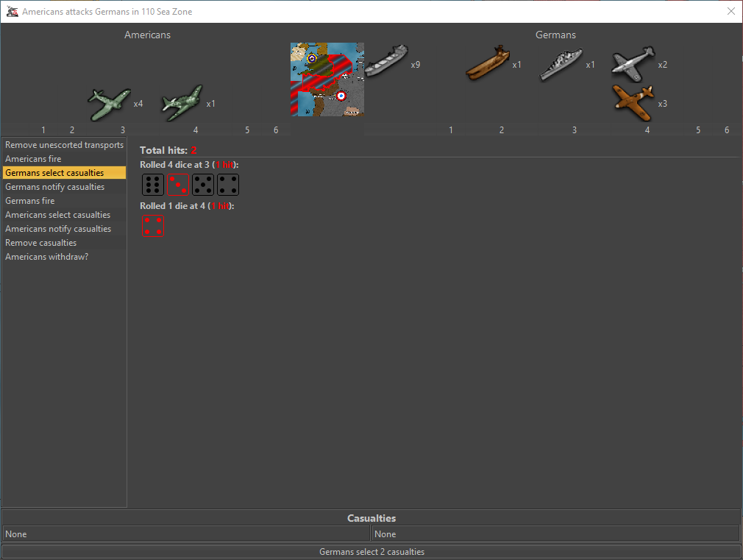Select the gray German warship x1

coord(561,64)
